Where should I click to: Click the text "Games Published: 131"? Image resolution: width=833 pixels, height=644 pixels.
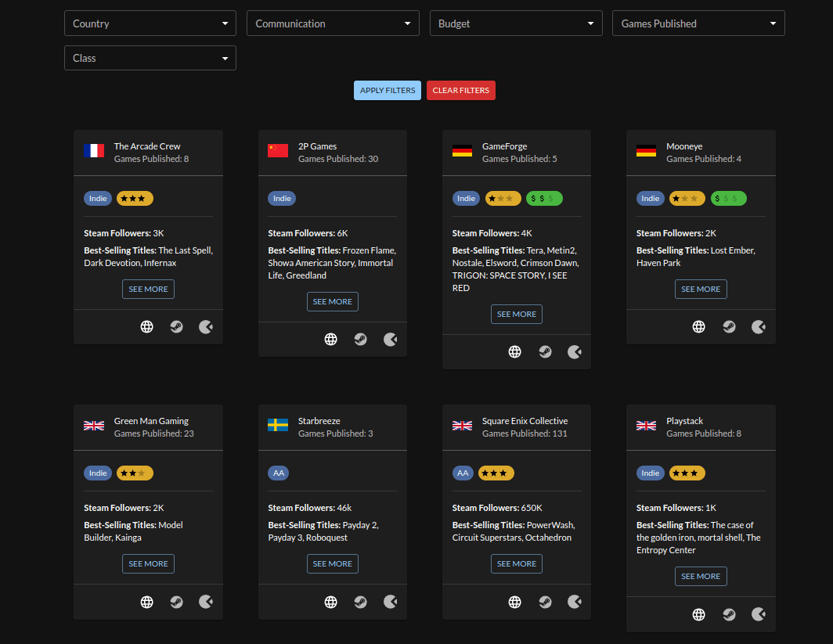pyautogui.click(x=525, y=434)
